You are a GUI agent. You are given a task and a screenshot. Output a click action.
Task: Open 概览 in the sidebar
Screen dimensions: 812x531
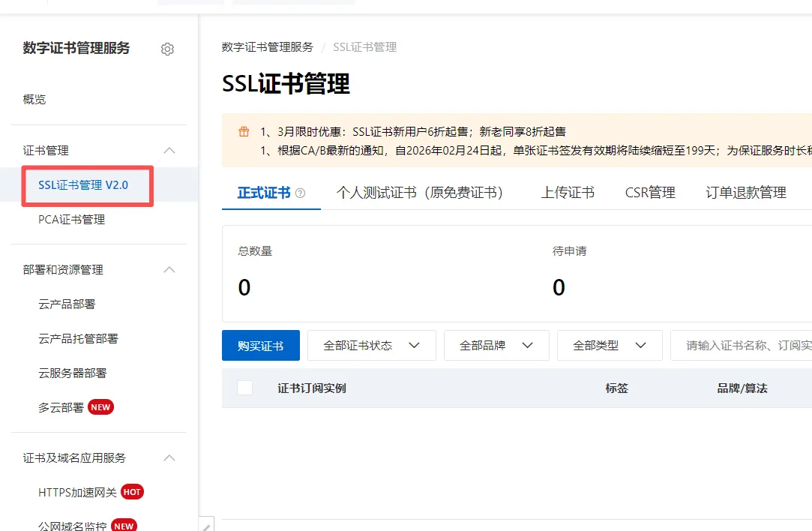point(34,100)
